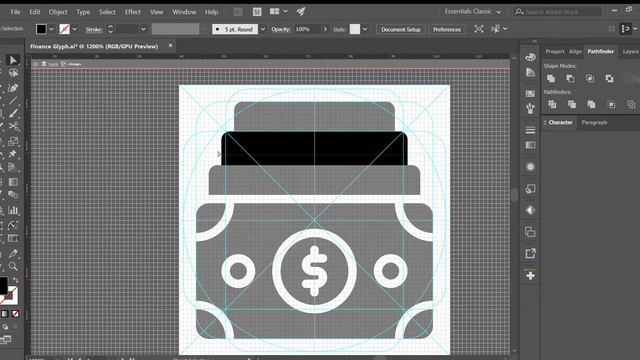Switch to the Layers tab

point(630,51)
